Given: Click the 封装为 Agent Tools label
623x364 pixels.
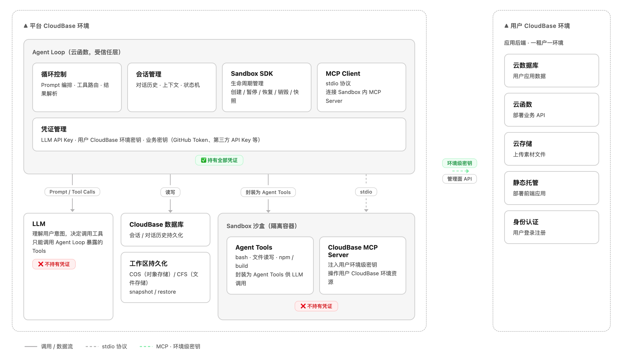Looking at the screenshot, I should pos(268,192).
